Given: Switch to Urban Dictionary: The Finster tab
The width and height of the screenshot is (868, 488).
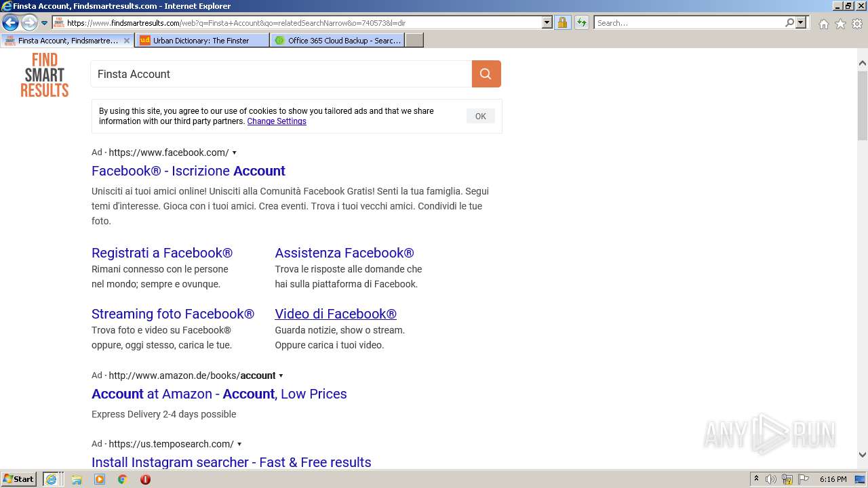Looking at the screenshot, I should pyautogui.click(x=201, y=41).
